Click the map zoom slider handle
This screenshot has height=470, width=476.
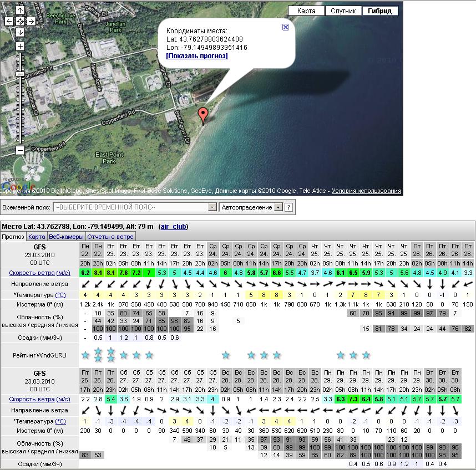pyautogui.click(x=20, y=74)
